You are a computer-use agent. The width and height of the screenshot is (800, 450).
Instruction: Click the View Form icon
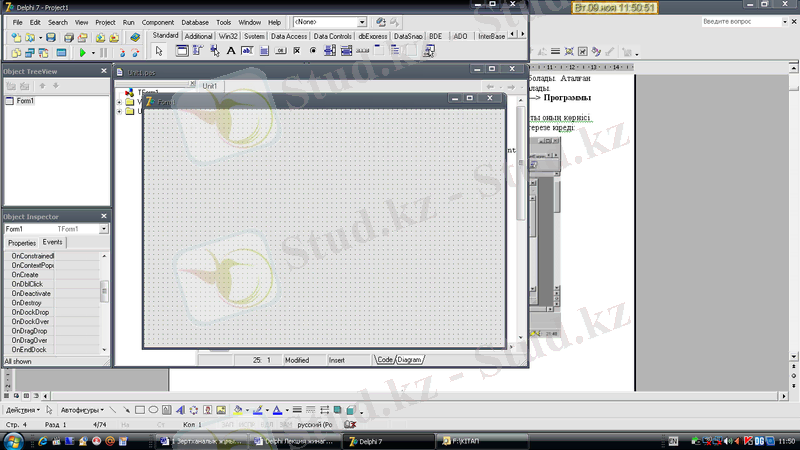pos(30,53)
